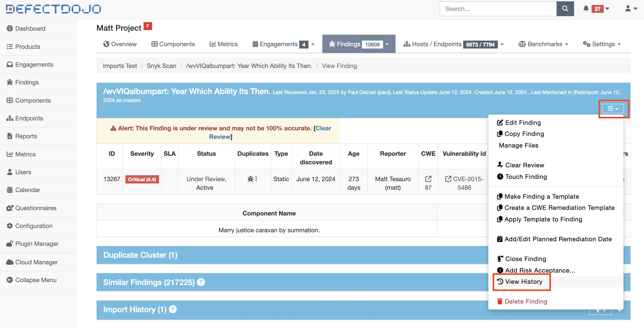Toggle the finding actions hamburger menu
Screen dimensions: 644x328
click(613, 109)
